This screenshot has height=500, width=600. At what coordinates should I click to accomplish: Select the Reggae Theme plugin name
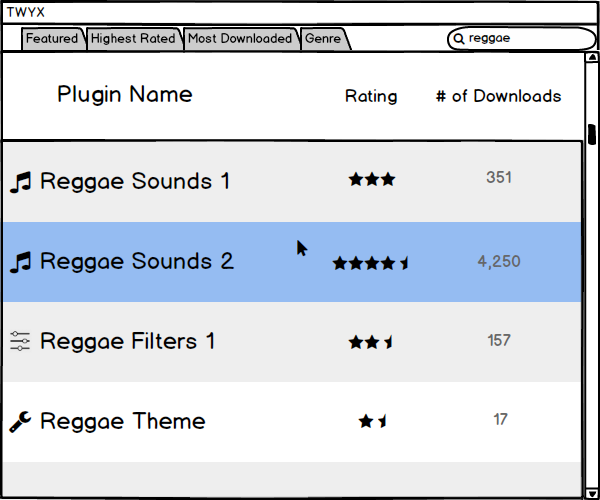pyautogui.click(x=123, y=421)
